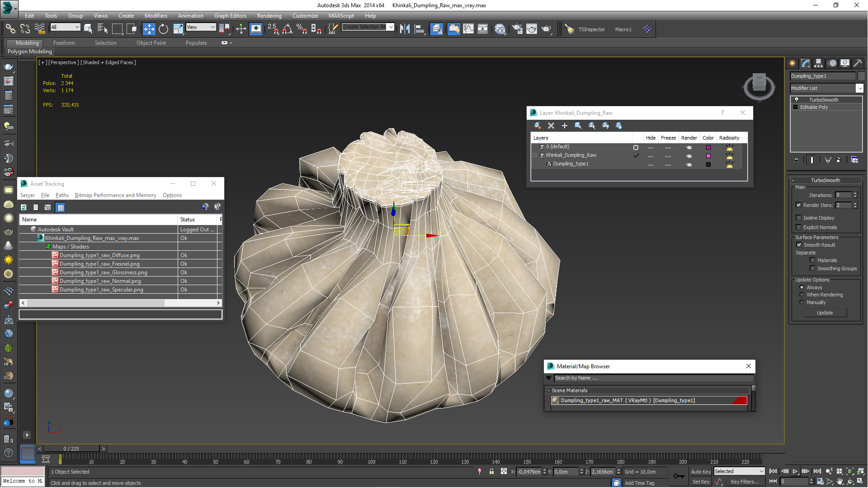Select Always update option
The width and height of the screenshot is (868, 488).
coord(802,287)
